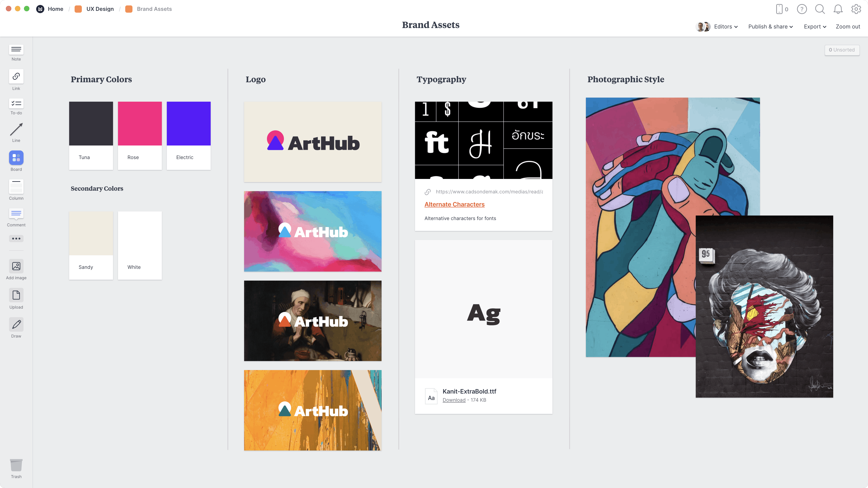The image size is (868, 488).
Task: Go to the UX Design breadcrumb
Action: coord(100,9)
